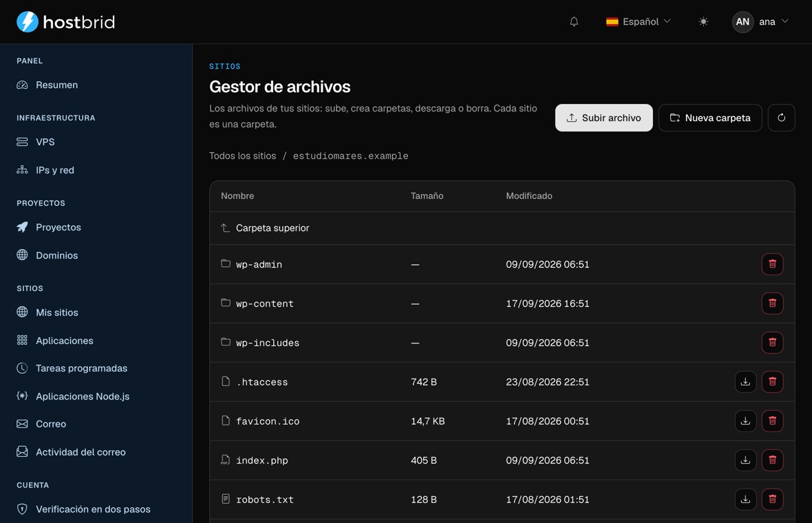The image size is (812, 523).
Task: Delete the wp-admin folder
Action: pyautogui.click(x=772, y=264)
